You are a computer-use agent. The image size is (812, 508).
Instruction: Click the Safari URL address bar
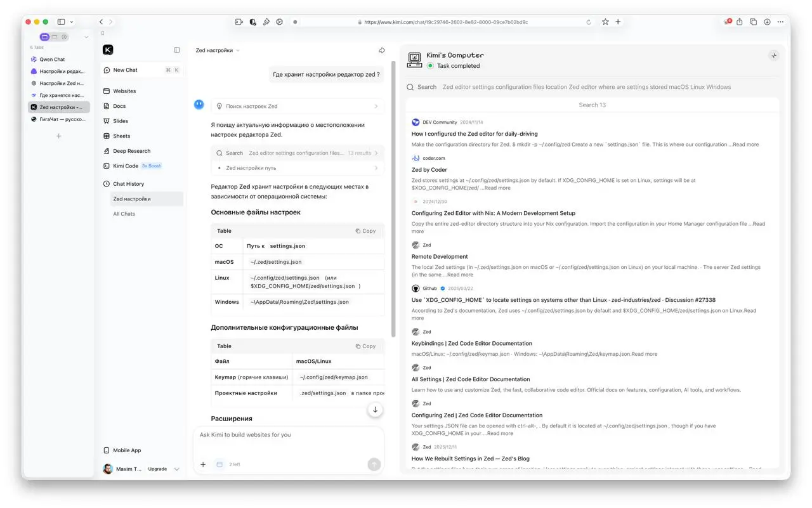tap(445, 22)
